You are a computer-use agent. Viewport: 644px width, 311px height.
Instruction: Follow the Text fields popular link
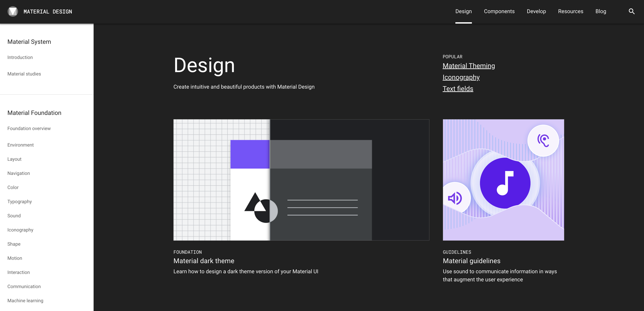point(458,89)
